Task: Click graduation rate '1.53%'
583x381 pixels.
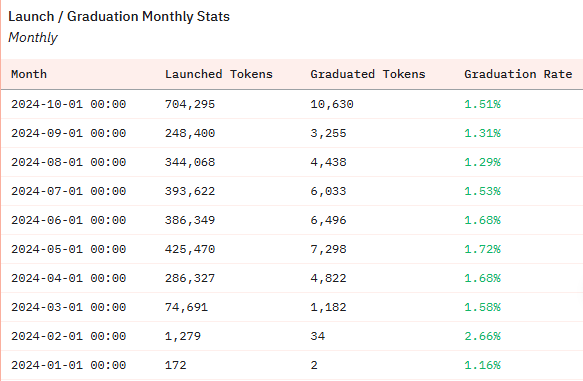Action: [483, 191]
